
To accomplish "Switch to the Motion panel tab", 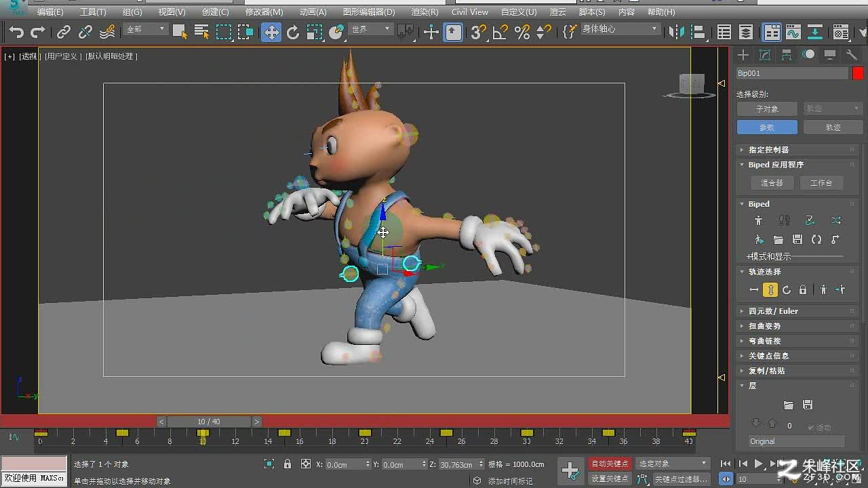I will pyautogui.click(x=808, y=55).
